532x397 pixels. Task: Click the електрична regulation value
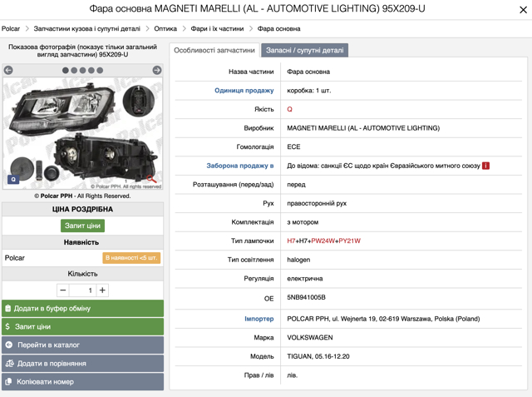click(305, 279)
